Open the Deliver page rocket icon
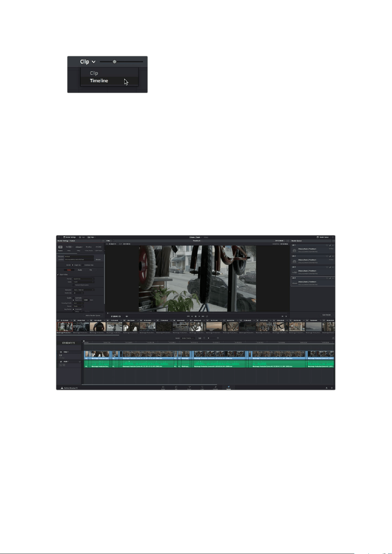This screenshot has width=392, height=554. [x=229, y=388]
